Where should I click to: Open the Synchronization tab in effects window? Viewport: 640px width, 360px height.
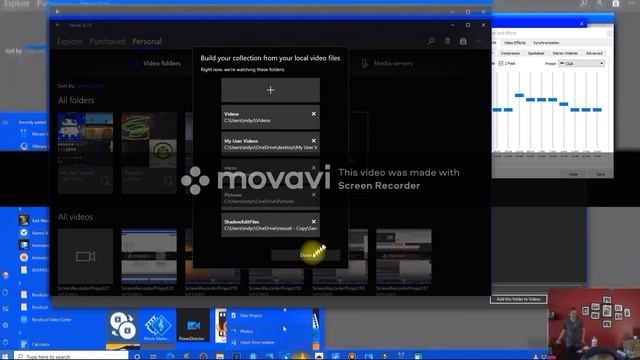[546, 42]
